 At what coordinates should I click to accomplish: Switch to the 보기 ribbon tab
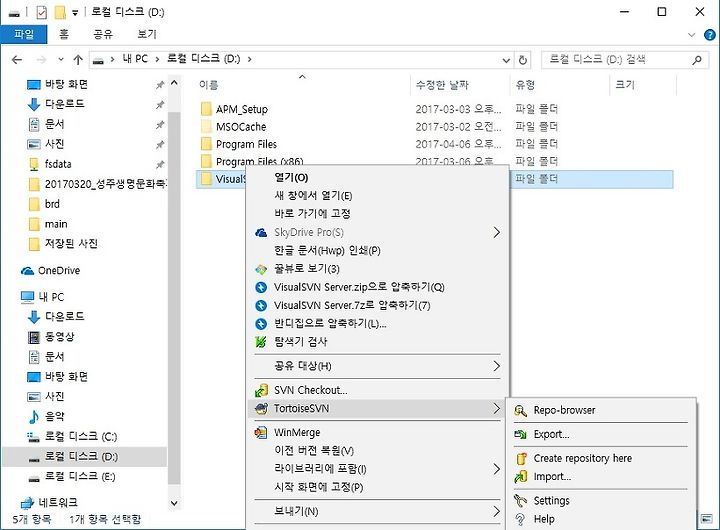147,34
